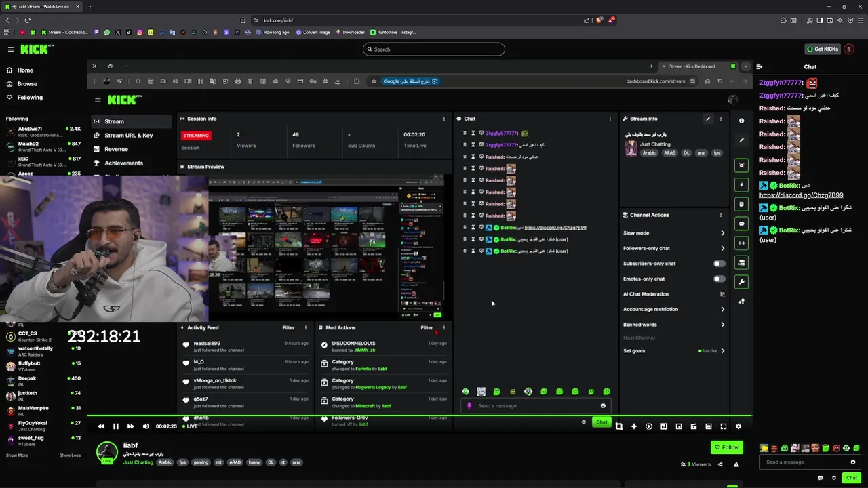Fast-forward the stream video player
The height and width of the screenshot is (488, 868).
130,426
